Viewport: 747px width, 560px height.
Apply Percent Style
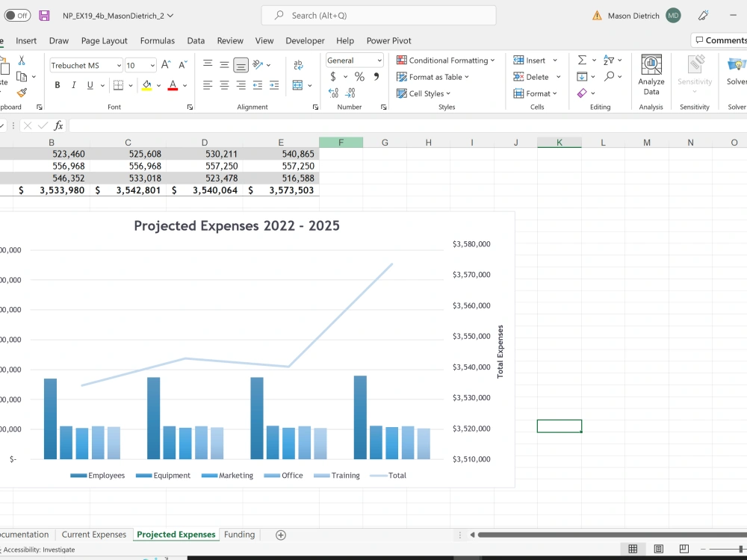click(x=359, y=76)
